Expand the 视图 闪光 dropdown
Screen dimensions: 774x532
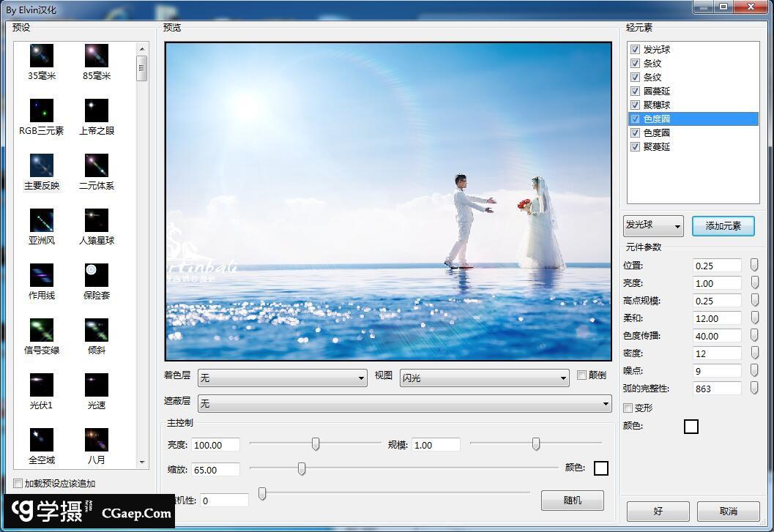click(484, 378)
